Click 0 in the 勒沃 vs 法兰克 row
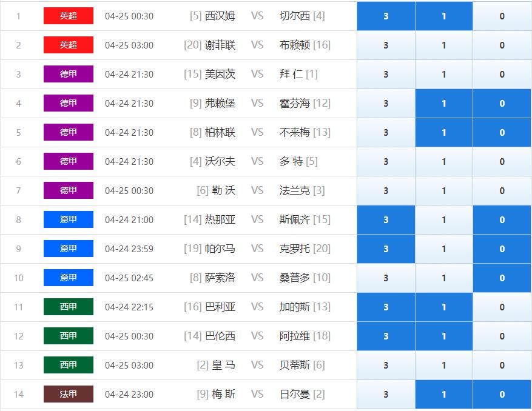The image size is (532, 411). (502, 190)
